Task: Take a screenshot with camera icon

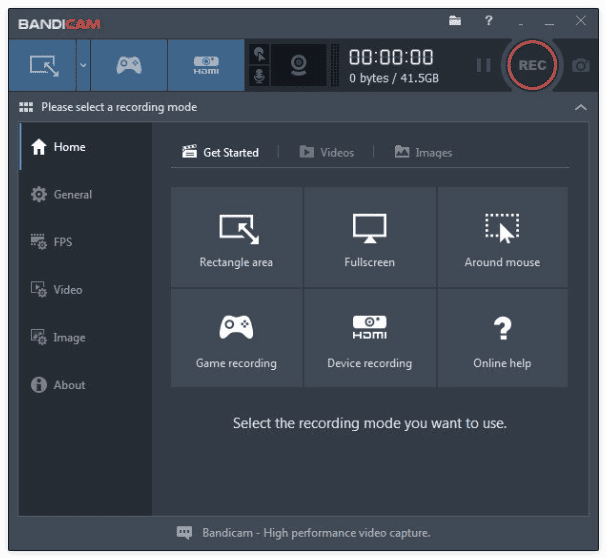Action: point(580,65)
